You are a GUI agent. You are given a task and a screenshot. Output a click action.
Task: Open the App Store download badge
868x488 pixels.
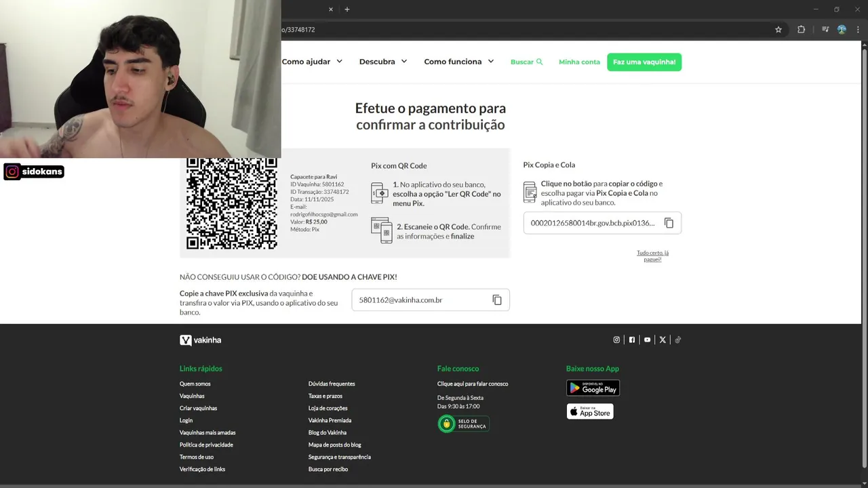click(590, 411)
